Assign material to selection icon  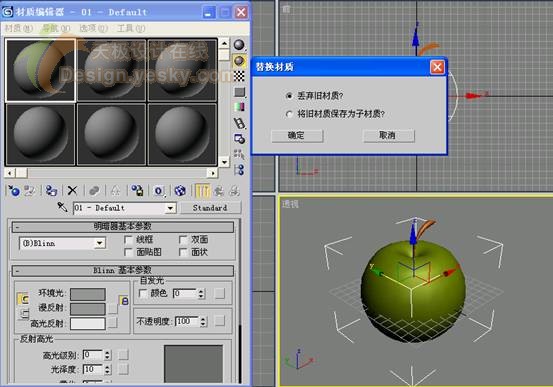pos(51,191)
